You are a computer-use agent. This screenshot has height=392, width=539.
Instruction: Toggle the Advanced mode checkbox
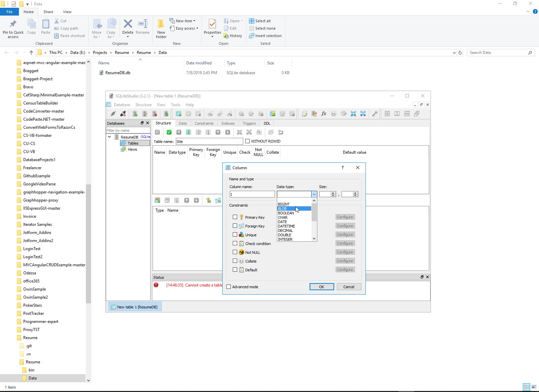point(229,287)
